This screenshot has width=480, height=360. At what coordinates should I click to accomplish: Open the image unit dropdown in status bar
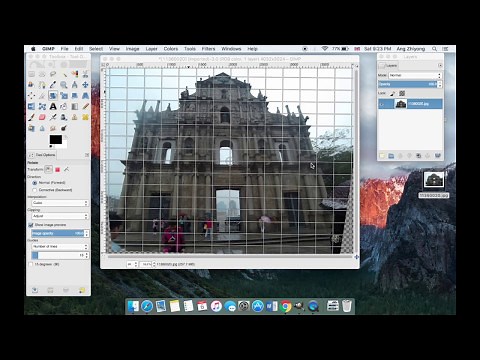(x=131, y=264)
